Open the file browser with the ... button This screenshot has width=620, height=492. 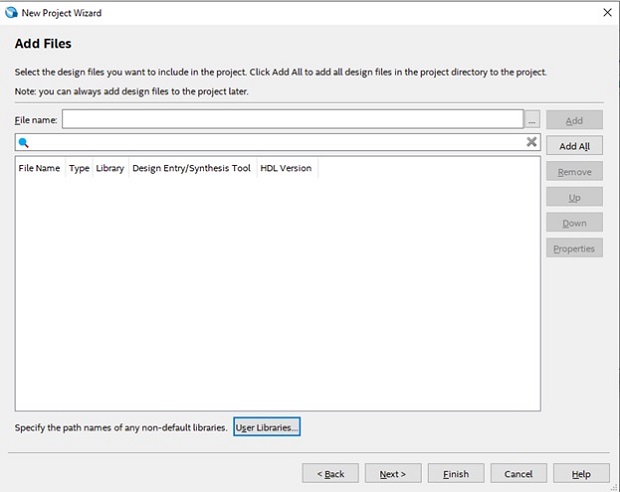coord(533,121)
